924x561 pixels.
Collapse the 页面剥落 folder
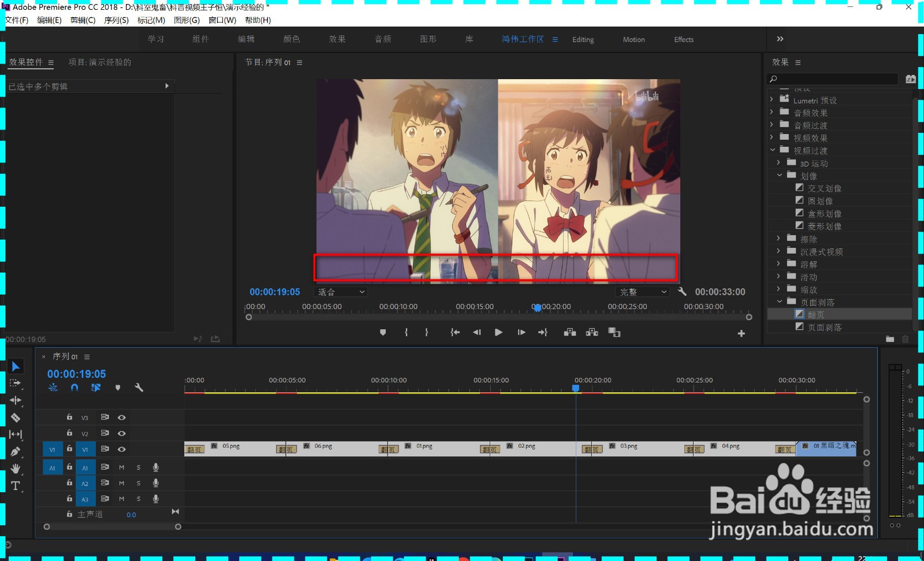[x=779, y=302]
